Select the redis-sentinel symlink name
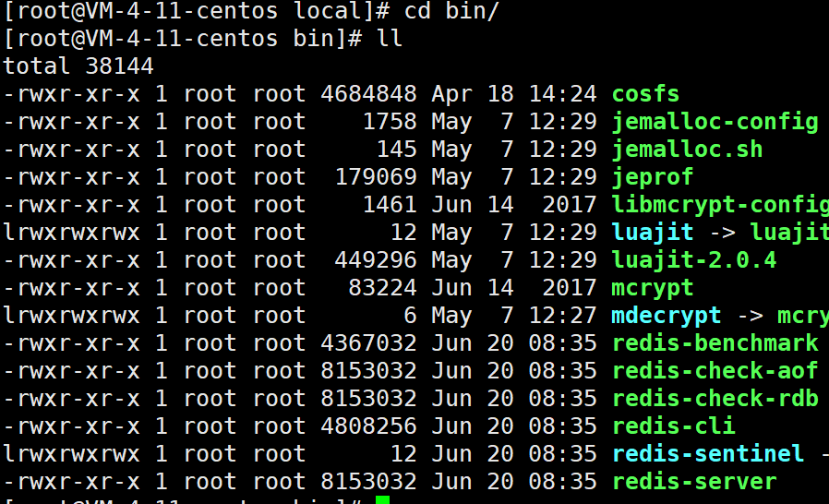Image resolution: width=829 pixels, height=504 pixels. (x=708, y=454)
